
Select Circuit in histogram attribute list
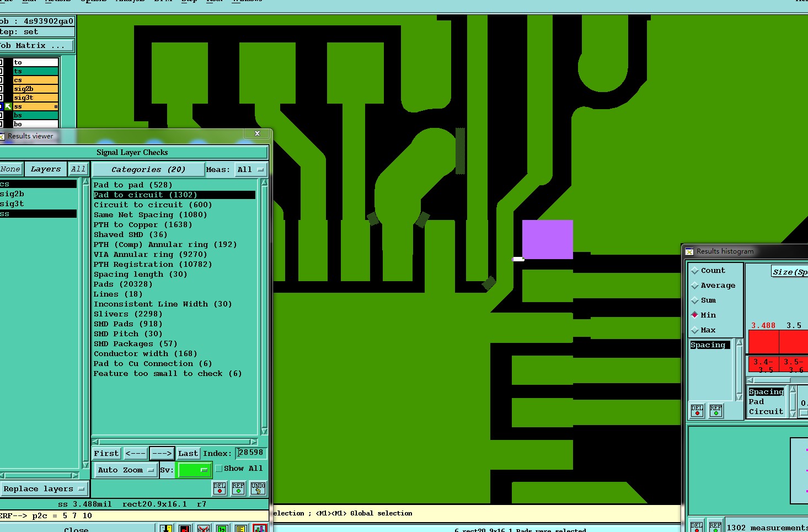click(766, 412)
